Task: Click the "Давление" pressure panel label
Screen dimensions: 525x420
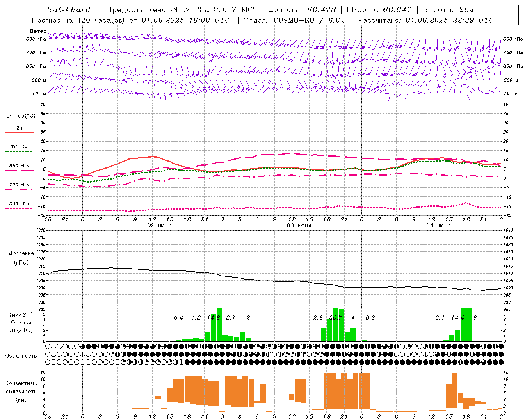Action: point(21,253)
